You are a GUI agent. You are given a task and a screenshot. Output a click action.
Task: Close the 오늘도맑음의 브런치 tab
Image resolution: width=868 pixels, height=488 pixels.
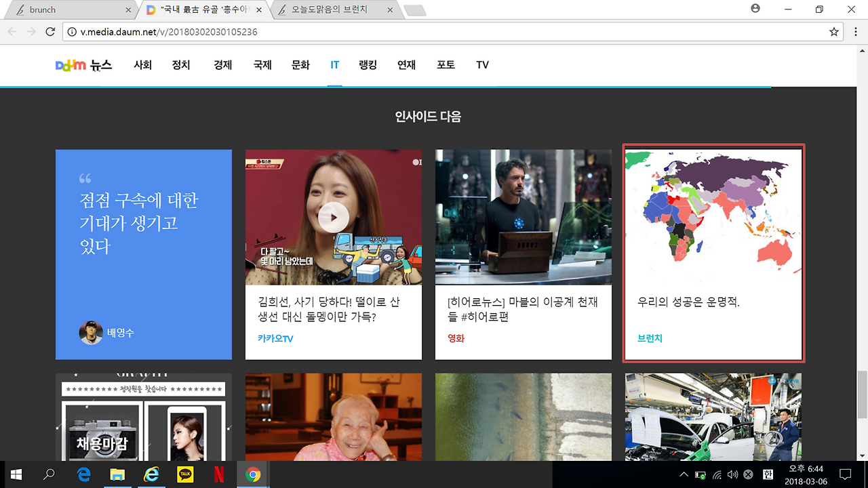click(389, 10)
